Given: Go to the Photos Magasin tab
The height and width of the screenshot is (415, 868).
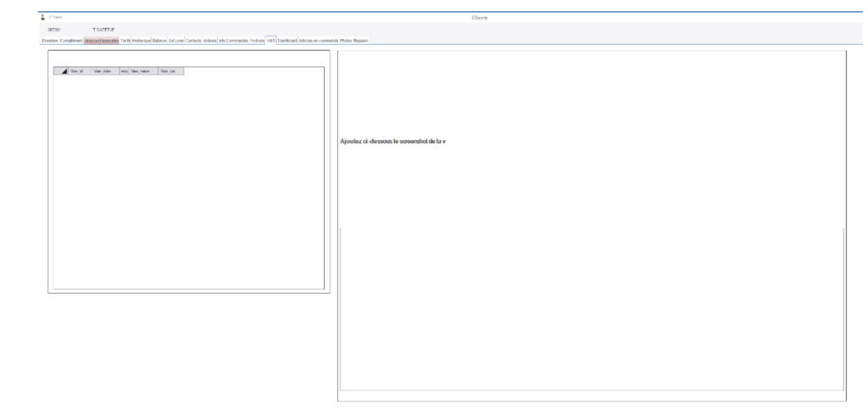Looking at the screenshot, I should tap(353, 40).
